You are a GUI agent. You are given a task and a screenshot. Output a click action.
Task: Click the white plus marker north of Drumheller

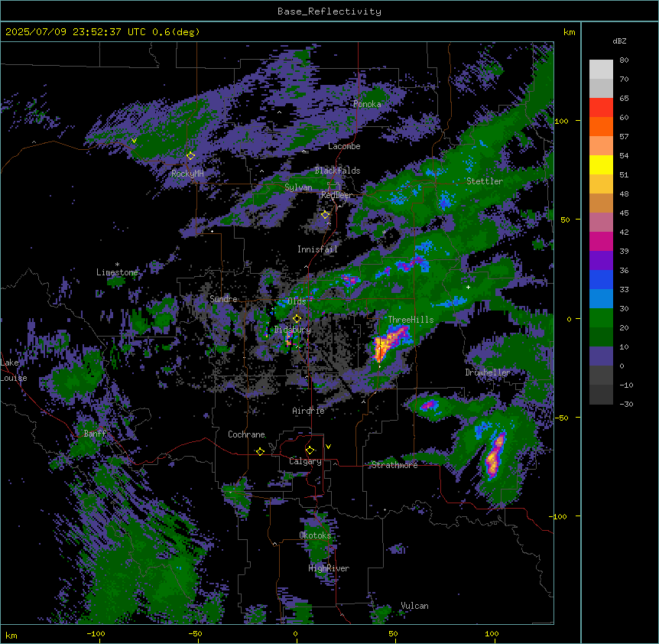(468, 287)
